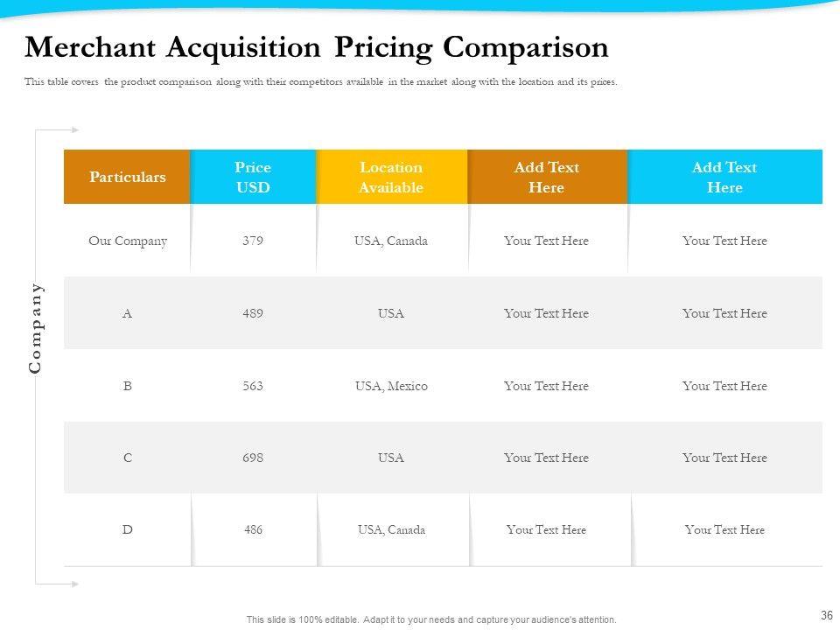840x630 pixels.
Task: Click the yellow Location Available header
Action: [391, 177]
